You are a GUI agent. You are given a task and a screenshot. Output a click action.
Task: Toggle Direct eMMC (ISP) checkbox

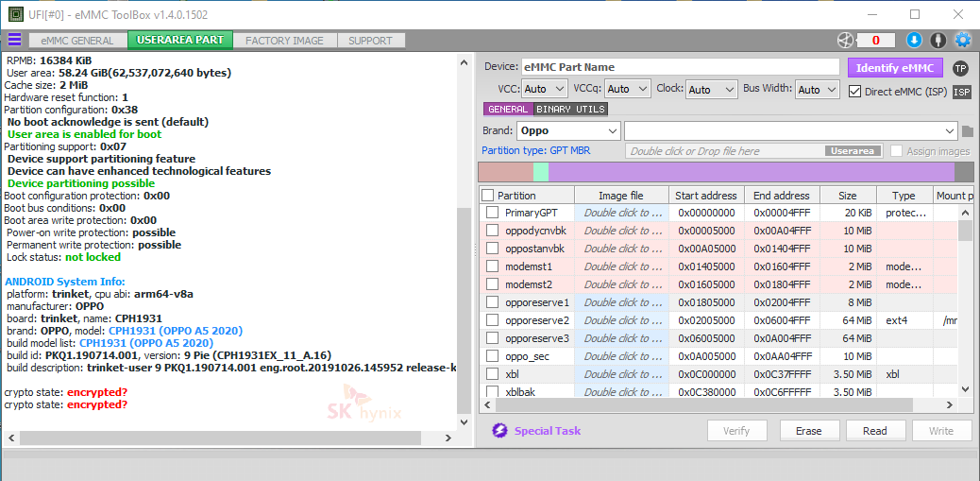[854, 92]
